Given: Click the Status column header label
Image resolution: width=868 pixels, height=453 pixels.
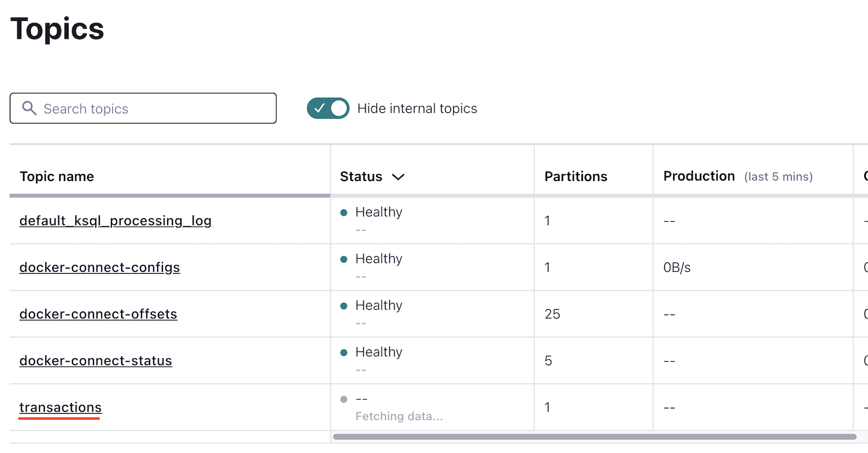Looking at the screenshot, I should tap(361, 177).
